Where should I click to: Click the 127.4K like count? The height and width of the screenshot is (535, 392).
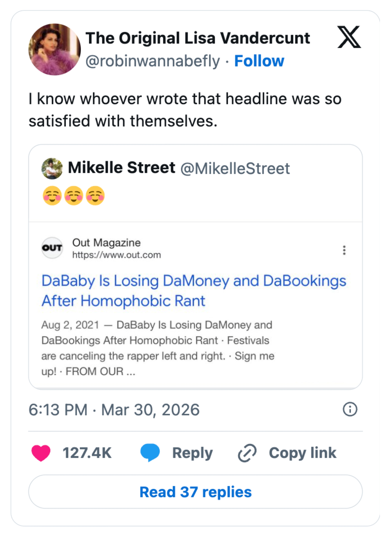[87, 453]
